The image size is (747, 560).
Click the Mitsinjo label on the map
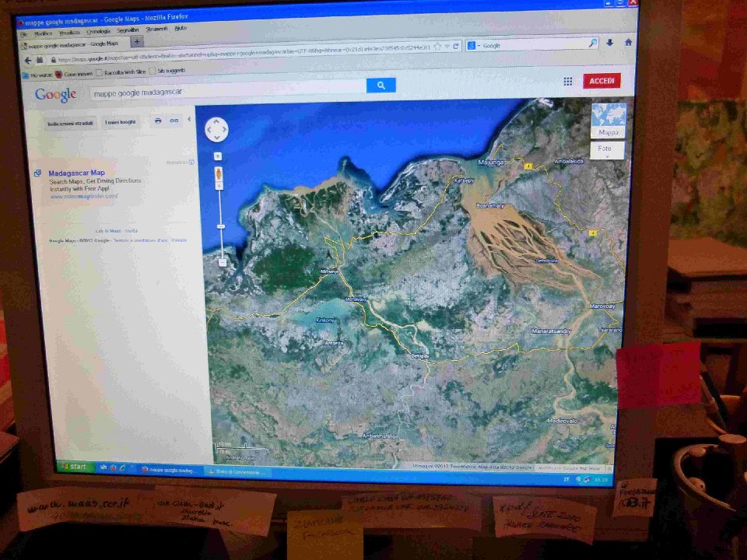point(330,271)
